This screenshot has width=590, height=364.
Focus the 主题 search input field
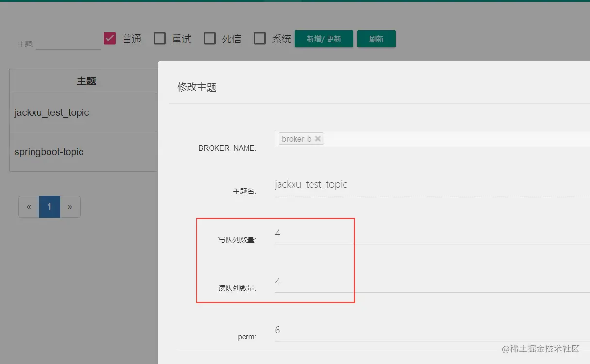coord(68,44)
